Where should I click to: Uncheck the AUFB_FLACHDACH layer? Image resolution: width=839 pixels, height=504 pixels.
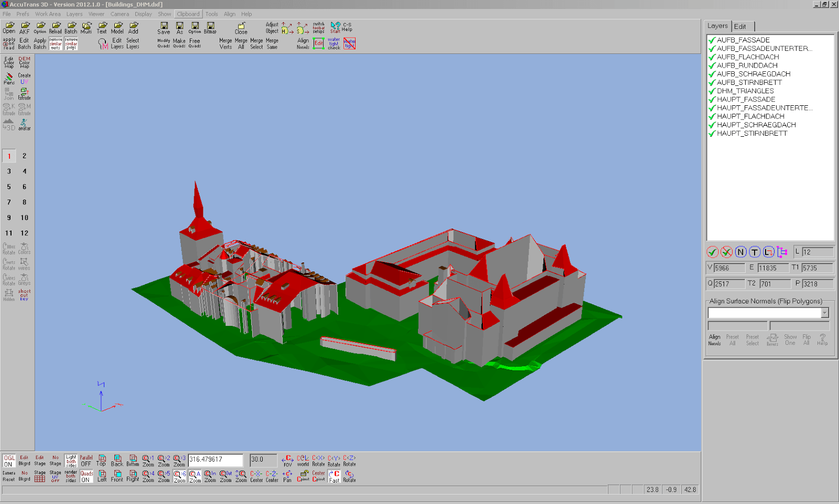[x=712, y=57]
